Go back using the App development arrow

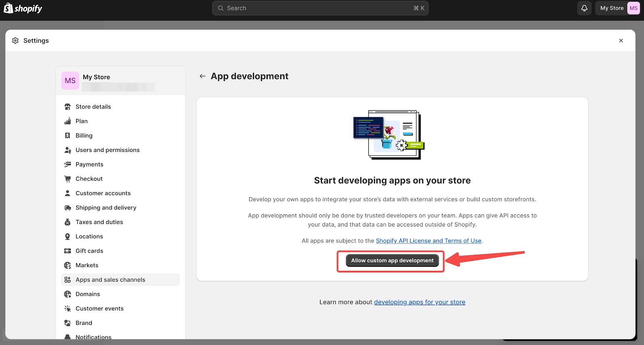[202, 76]
